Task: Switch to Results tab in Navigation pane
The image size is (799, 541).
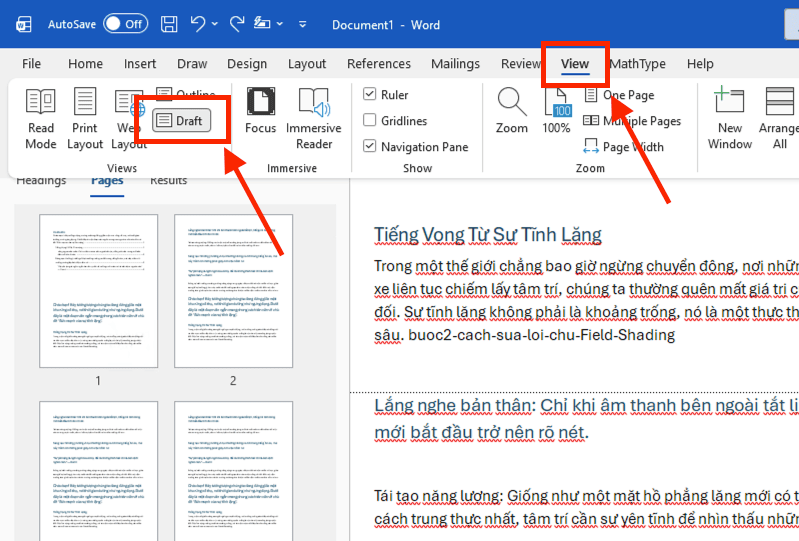Action: coord(168,181)
